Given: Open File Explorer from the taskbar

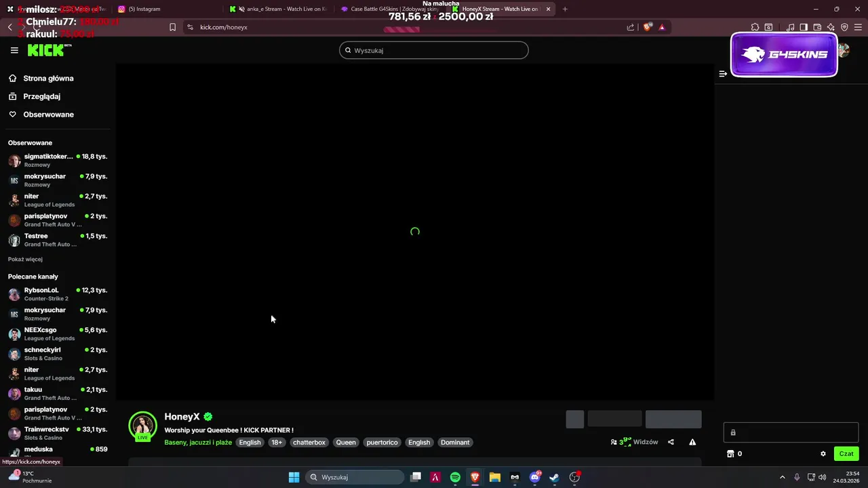Looking at the screenshot, I should click(495, 477).
